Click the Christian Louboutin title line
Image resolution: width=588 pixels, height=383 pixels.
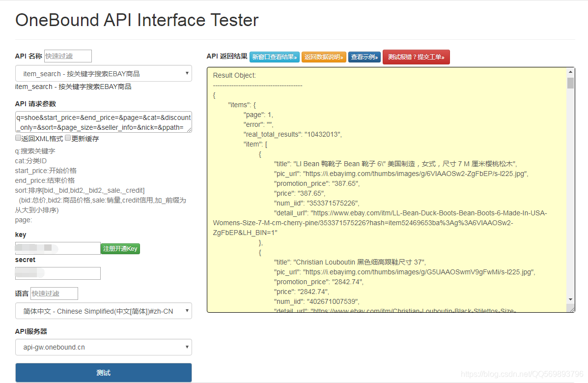click(350, 262)
